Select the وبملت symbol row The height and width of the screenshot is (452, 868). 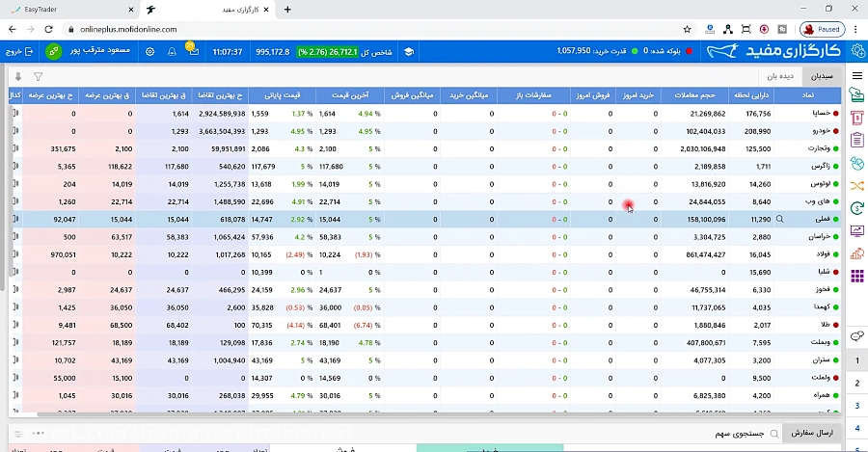click(x=425, y=343)
